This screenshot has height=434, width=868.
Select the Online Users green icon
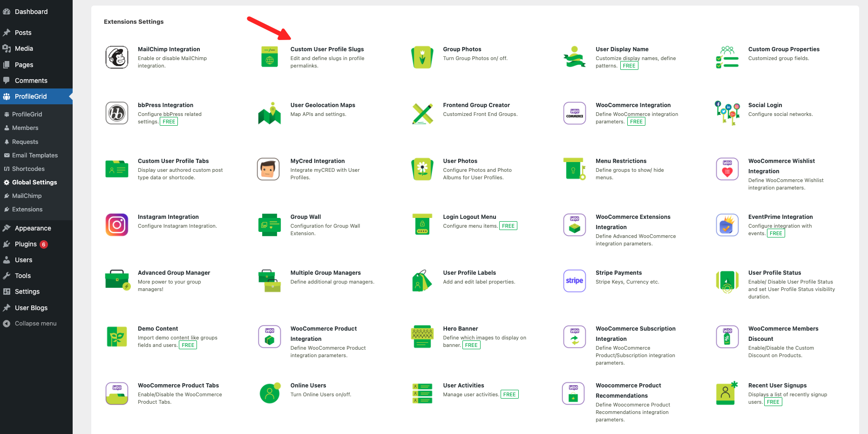[270, 393]
